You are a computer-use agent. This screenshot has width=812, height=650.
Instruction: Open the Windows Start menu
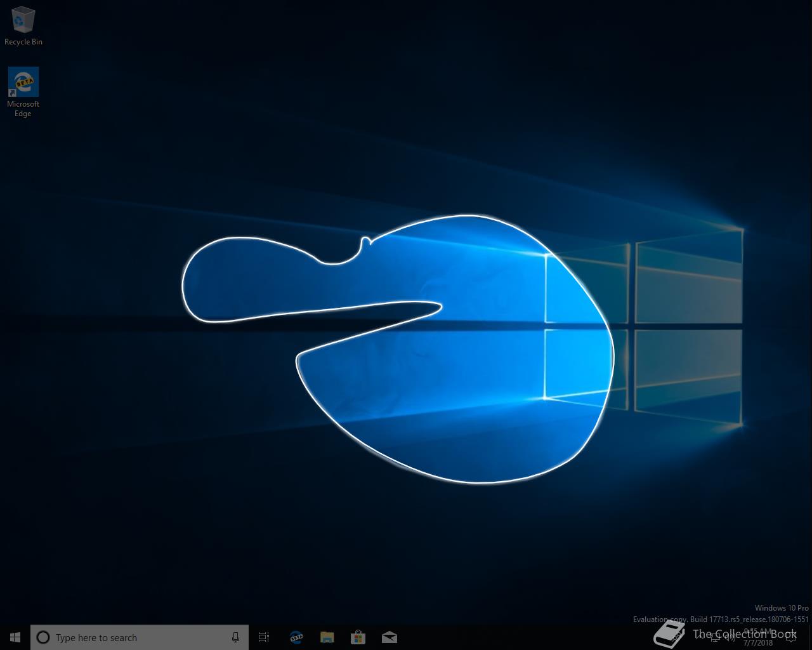pos(15,637)
